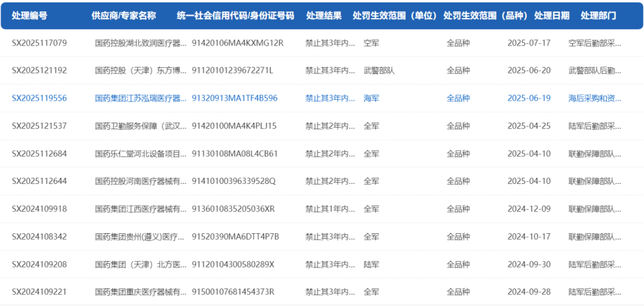The image size is (644, 306).
Task: Click the 统一社会信用代码/身份证号码 column header
Action: (236, 16)
